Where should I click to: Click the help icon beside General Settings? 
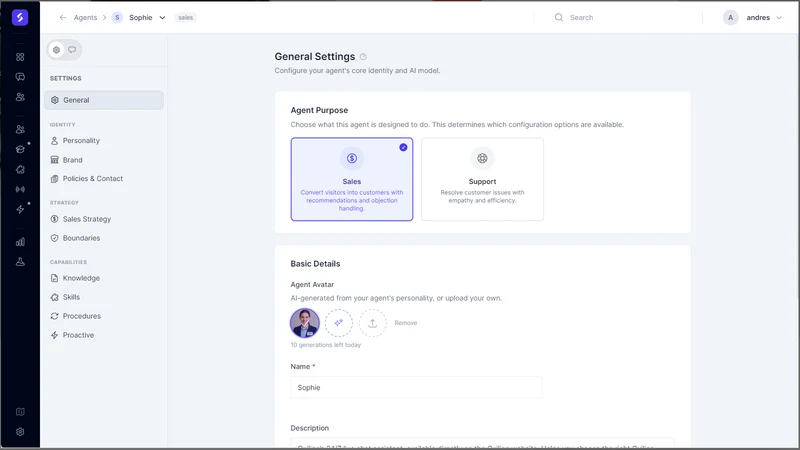tap(363, 57)
